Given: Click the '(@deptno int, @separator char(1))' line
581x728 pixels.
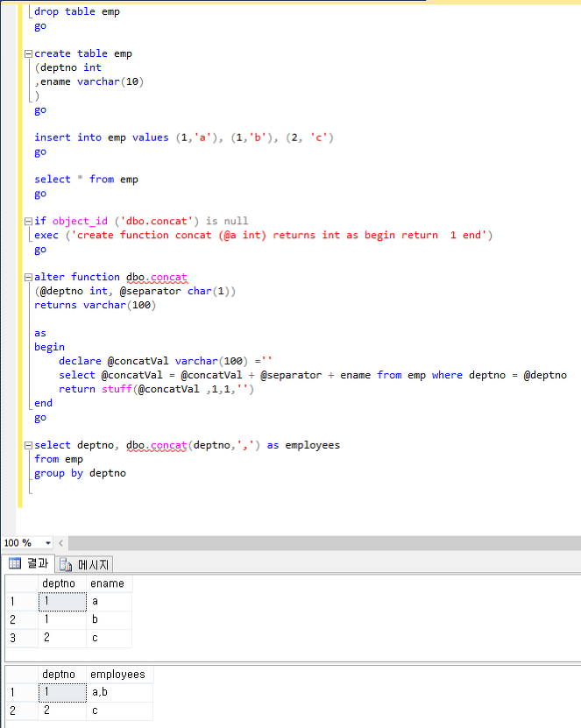Looking at the screenshot, I should click(135, 291).
